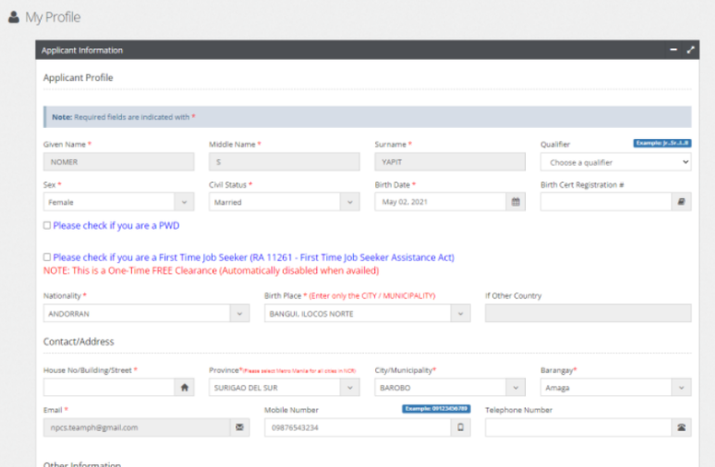Collapse the Applicant Information panel with minus icon
Image resolution: width=715 pixels, height=467 pixels.
click(x=674, y=50)
